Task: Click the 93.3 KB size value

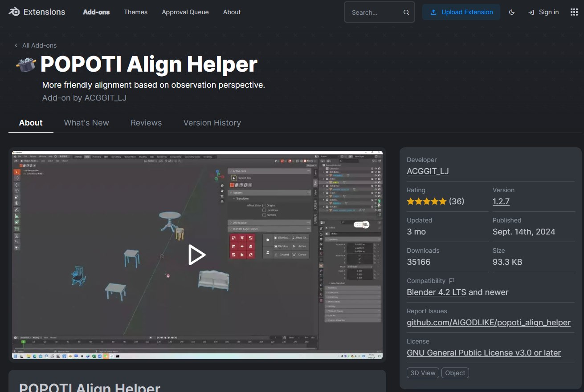Action: tap(507, 262)
